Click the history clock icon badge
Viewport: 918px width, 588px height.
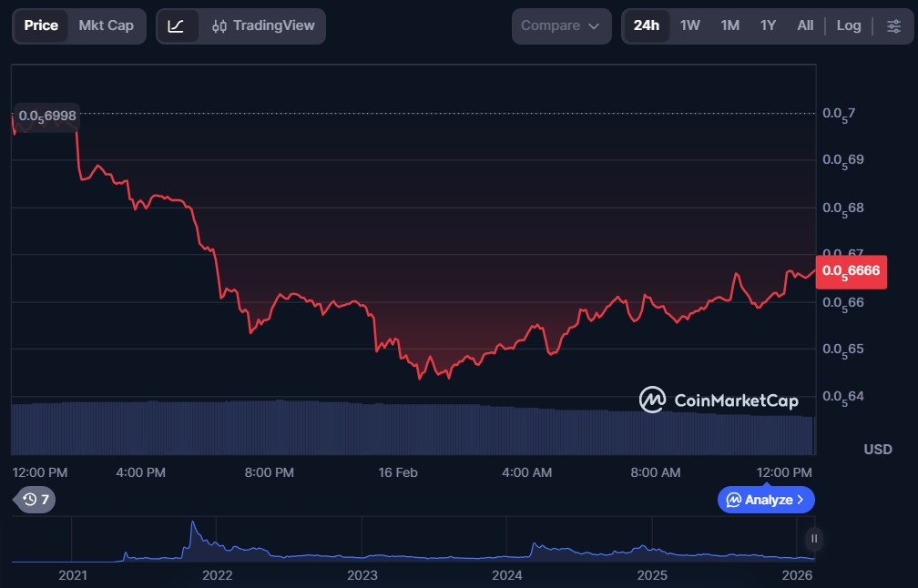(x=36, y=499)
